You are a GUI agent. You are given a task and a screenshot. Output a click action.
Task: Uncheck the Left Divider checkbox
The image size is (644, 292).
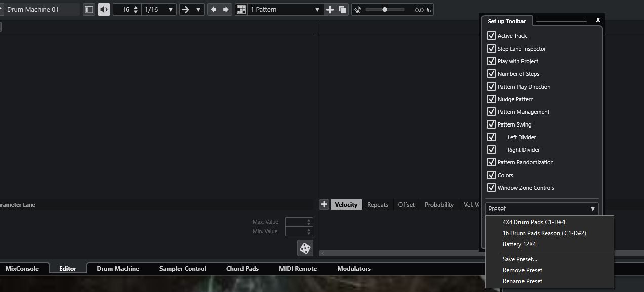[x=491, y=137]
